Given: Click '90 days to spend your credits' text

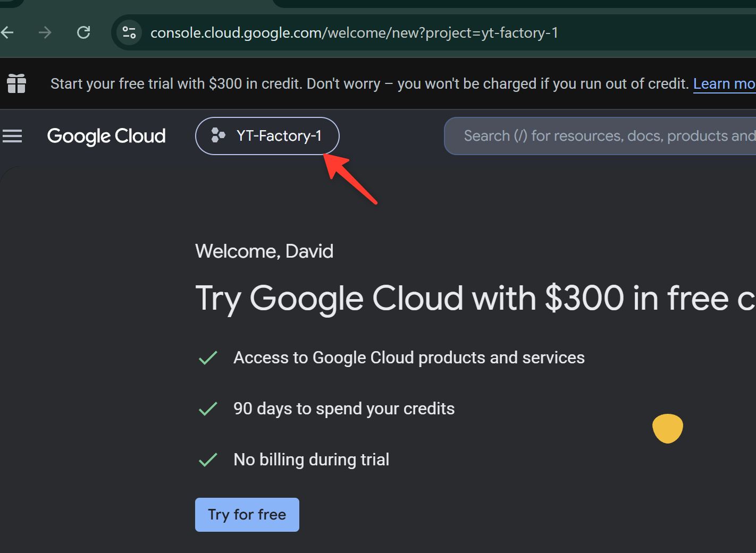Looking at the screenshot, I should coord(344,409).
